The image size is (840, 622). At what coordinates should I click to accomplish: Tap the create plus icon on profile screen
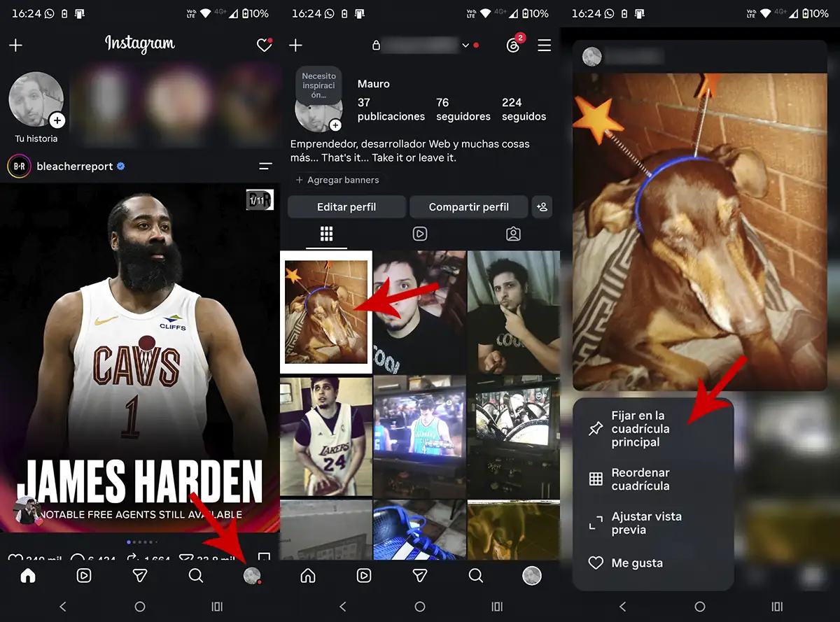tap(295, 45)
